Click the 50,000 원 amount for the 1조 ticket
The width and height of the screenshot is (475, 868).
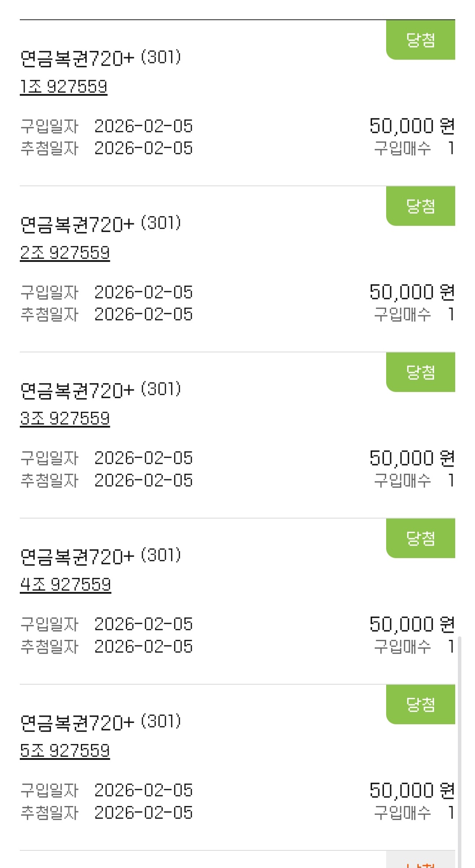pos(412,126)
